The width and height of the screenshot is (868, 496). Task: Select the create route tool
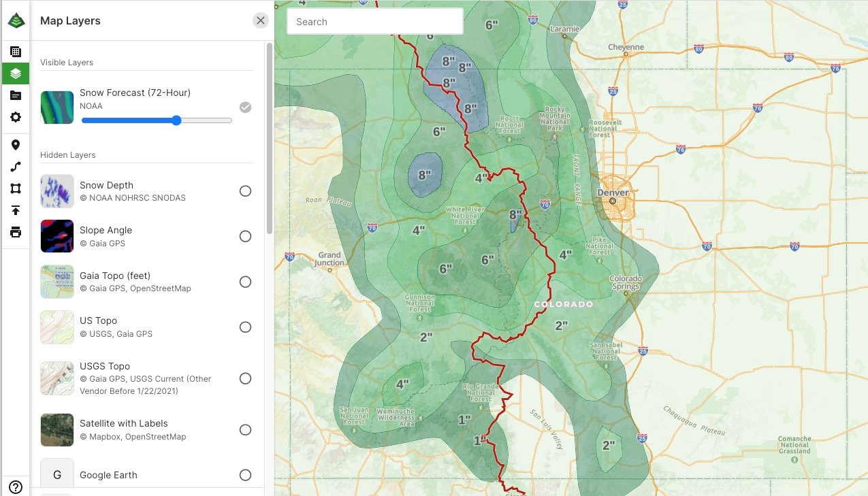(16, 167)
